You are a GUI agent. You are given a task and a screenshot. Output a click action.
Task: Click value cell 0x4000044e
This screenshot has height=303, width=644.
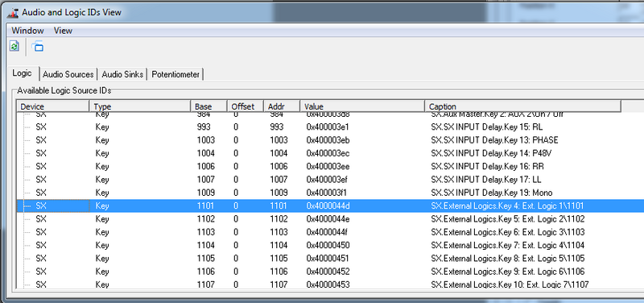click(328, 219)
